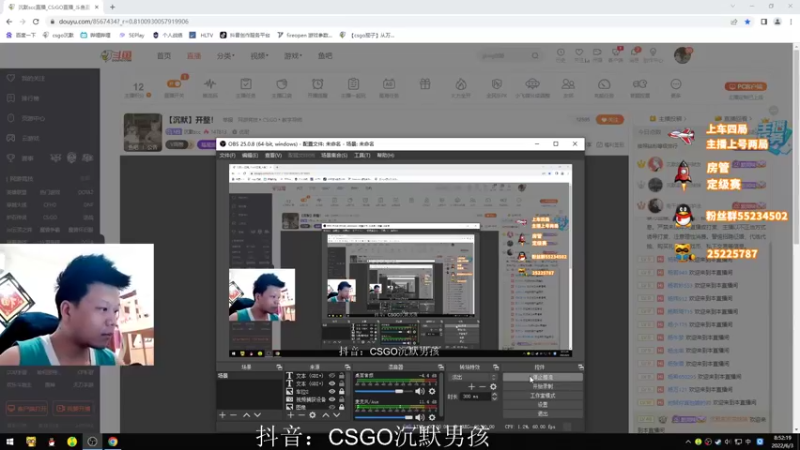Click Chrome icon in Windows taskbar
Image resolution: width=800 pixels, height=450 pixels.
tap(113, 441)
